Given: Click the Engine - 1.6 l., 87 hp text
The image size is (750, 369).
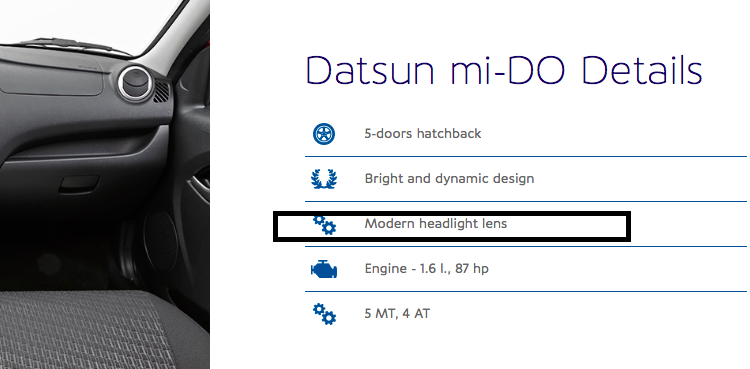Looking at the screenshot, I should [426, 268].
